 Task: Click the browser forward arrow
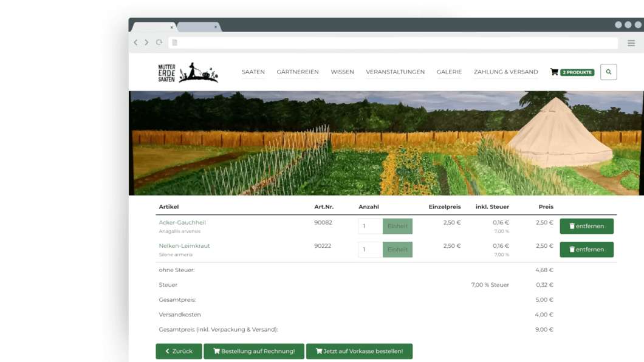pos(147,43)
